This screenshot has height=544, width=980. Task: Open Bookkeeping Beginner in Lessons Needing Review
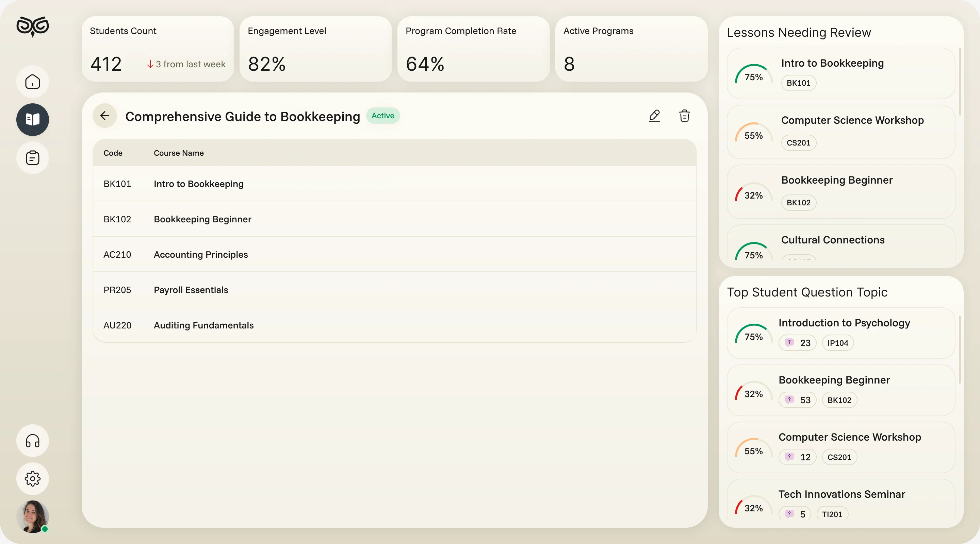[x=841, y=192]
